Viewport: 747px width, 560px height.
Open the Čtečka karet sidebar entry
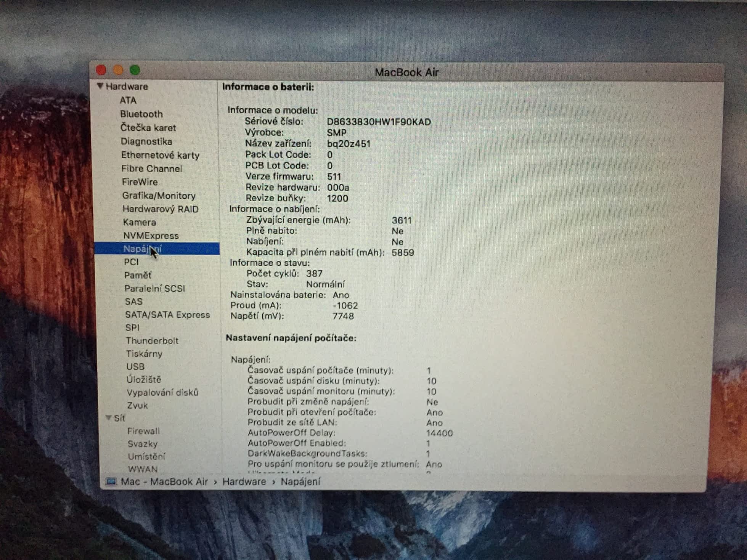point(148,128)
